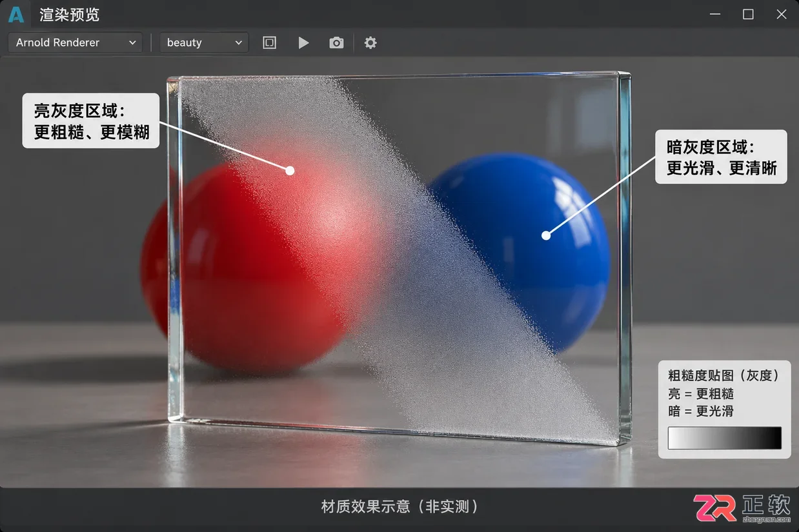Image resolution: width=799 pixels, height=532 pixels.
Task: Click the 渲染预览 window title
Action: 70,15
